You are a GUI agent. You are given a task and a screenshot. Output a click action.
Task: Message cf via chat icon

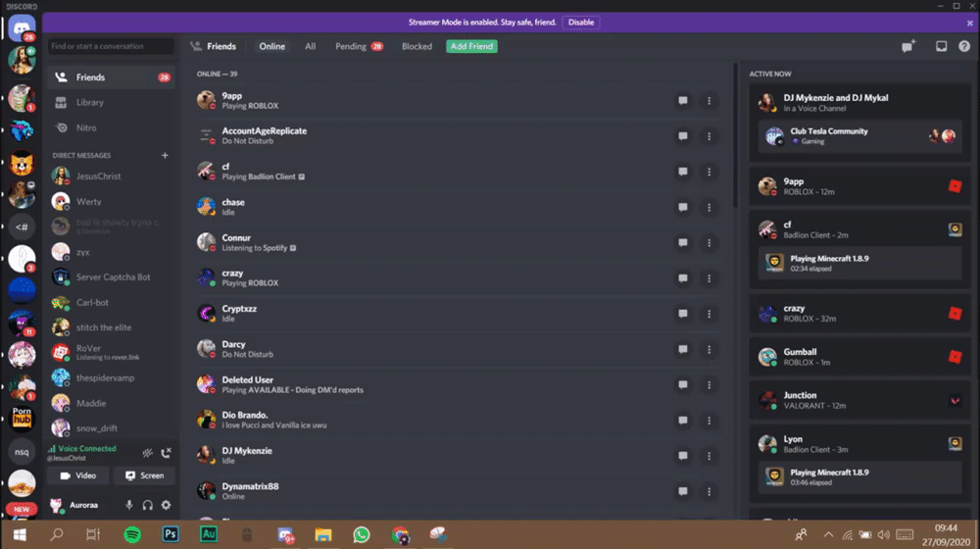tap(682, 172)
